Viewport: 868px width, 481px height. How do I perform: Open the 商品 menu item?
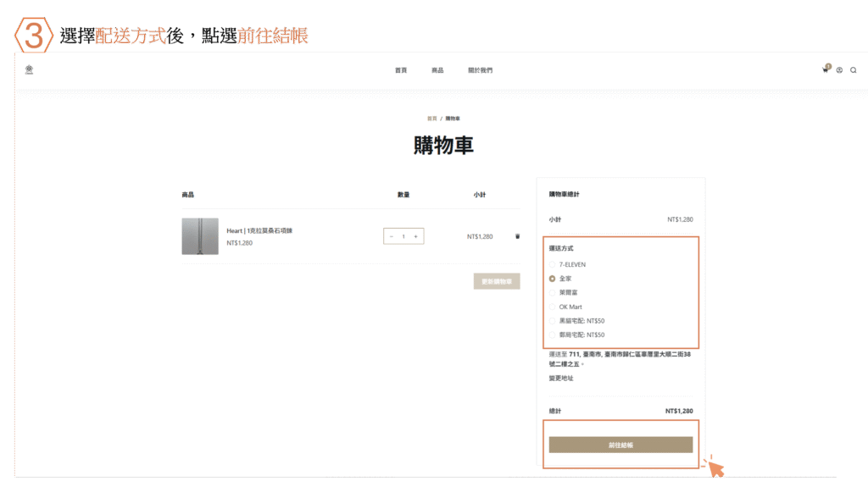click(x=437, y=70)
